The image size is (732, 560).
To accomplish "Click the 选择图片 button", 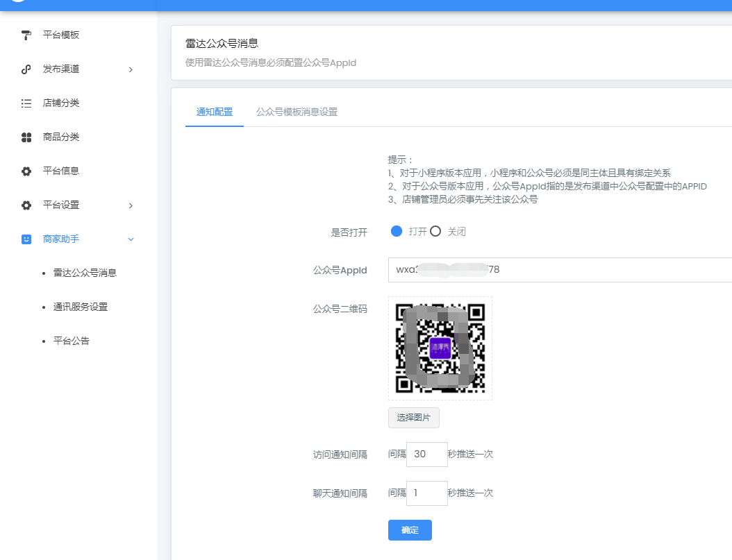I will coord(414,418).
